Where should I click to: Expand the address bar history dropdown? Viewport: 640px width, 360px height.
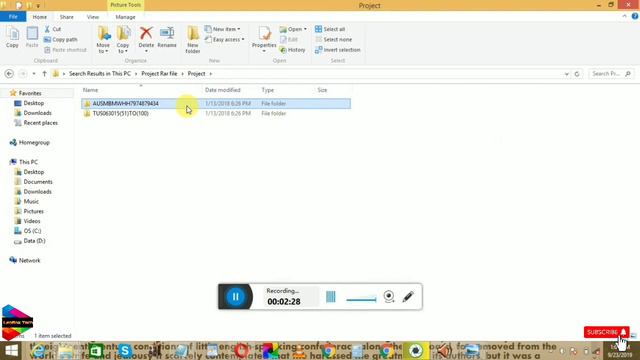[x=567, y=74]
